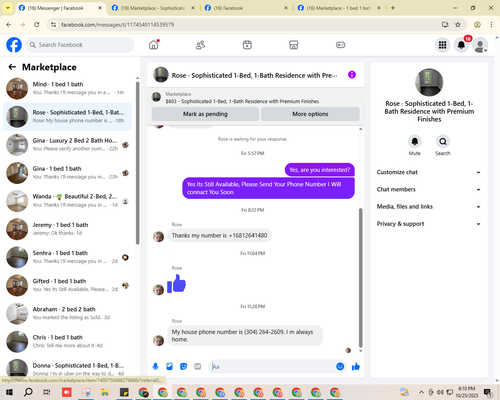Viewport: 500px width, 400px height.
Task: Open File Explorer from the taskbar
Action: (105, 392)
